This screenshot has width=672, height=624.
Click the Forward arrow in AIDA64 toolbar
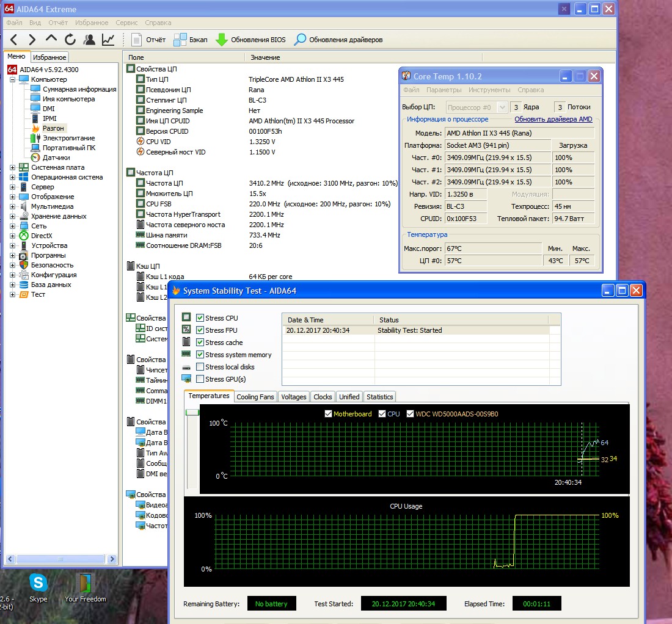pyautogui.click(x=32, y=40)
